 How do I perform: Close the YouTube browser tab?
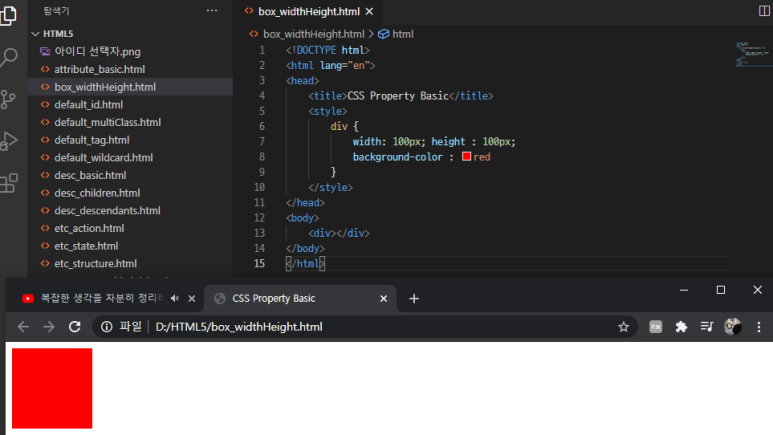(192, 298)
